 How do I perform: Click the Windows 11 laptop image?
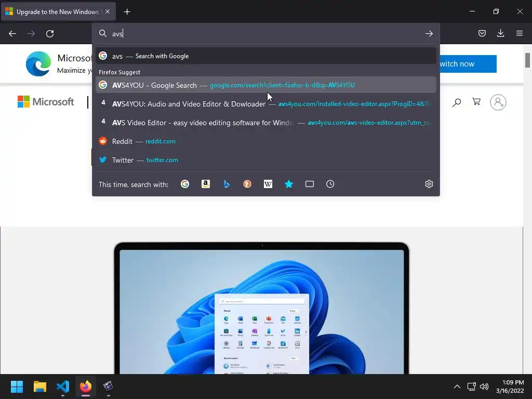point(262,308)
